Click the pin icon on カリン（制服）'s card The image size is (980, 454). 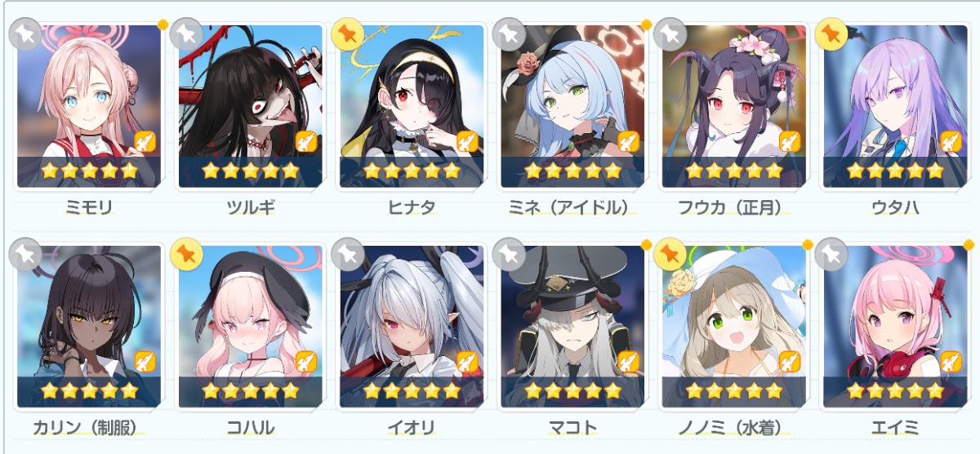click(x=25, y=255)
